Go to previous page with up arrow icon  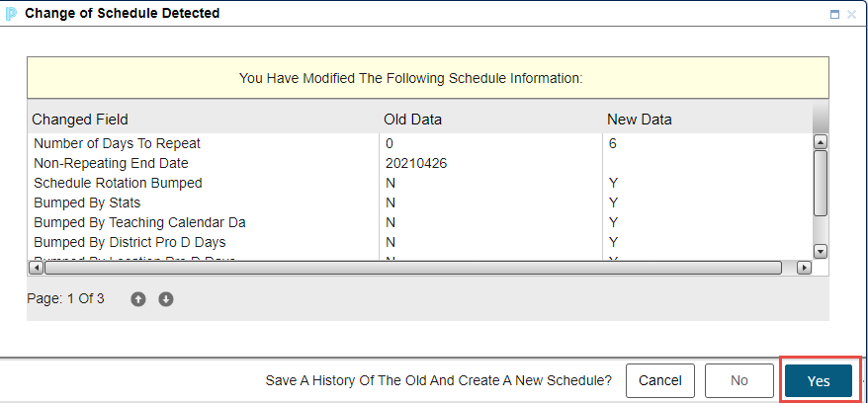click(138, 299)
